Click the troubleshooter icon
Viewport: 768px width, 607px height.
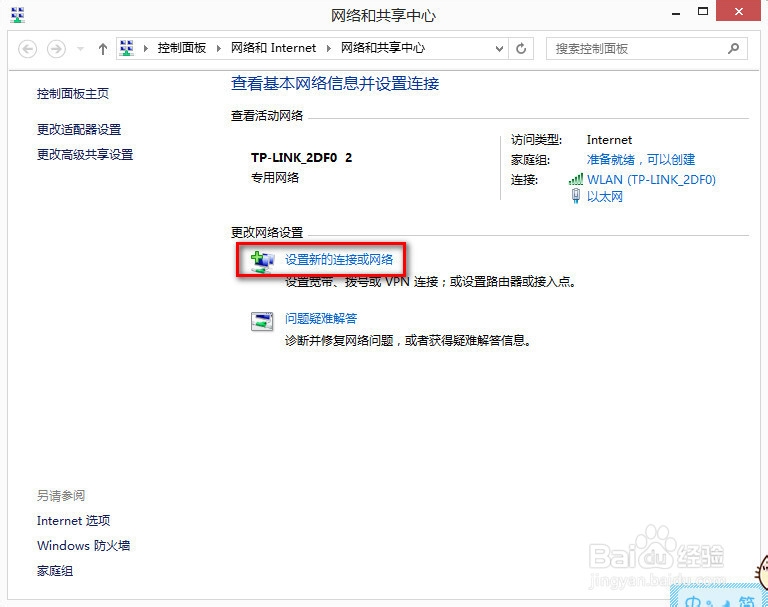coord(262,321)
